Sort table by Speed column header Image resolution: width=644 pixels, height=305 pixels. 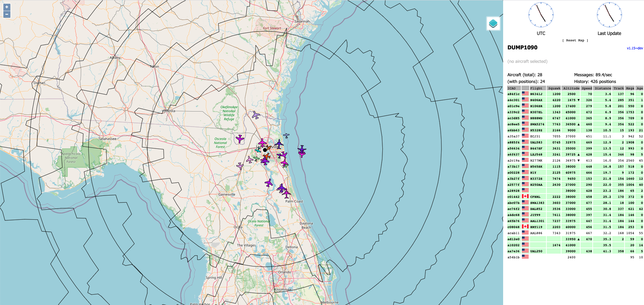pos(587,88)
